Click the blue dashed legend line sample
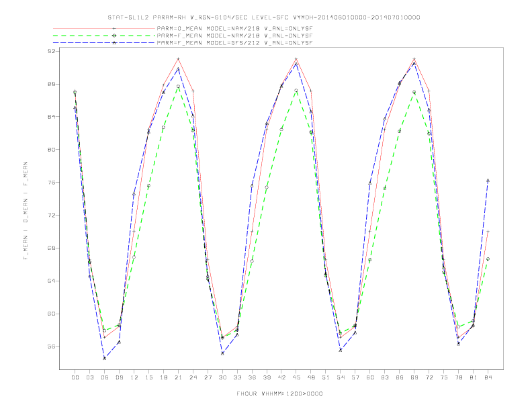The image size is (532, 411). 104,43
